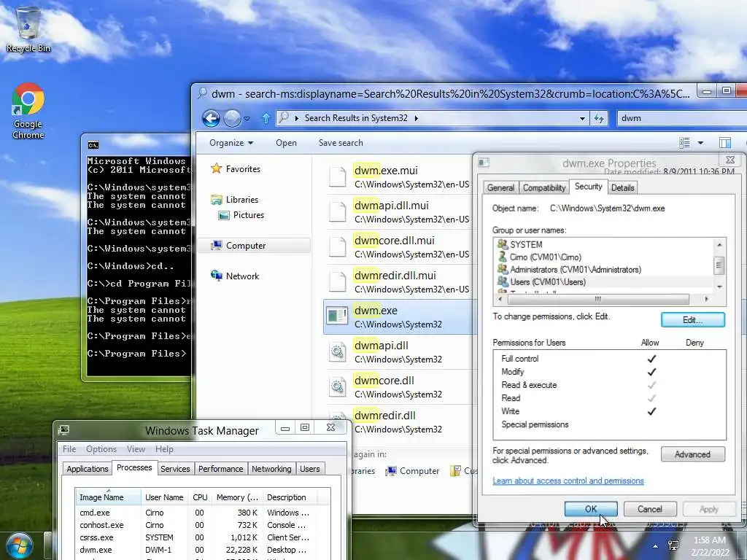Click the dwmredir.dll file name
The height and width of the screenshot is (560, 747).
click(x=385, y=415)
